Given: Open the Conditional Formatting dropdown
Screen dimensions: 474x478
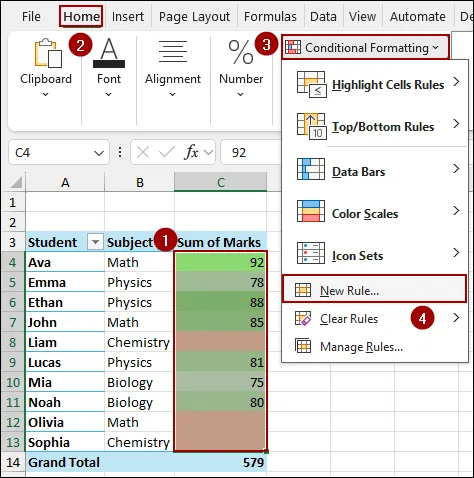Looking at the screenshot, I should click(366, 48).
